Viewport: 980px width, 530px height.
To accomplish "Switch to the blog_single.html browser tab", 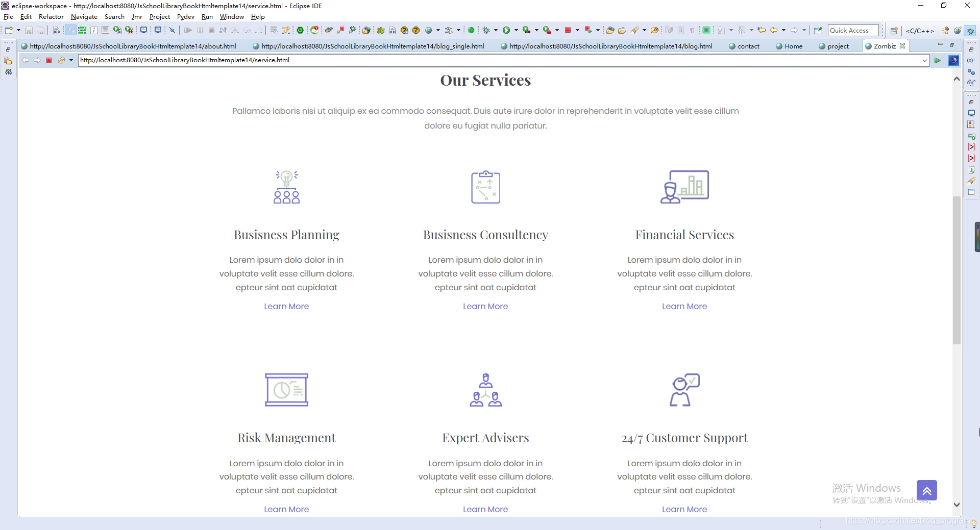I will coord(369,46).
